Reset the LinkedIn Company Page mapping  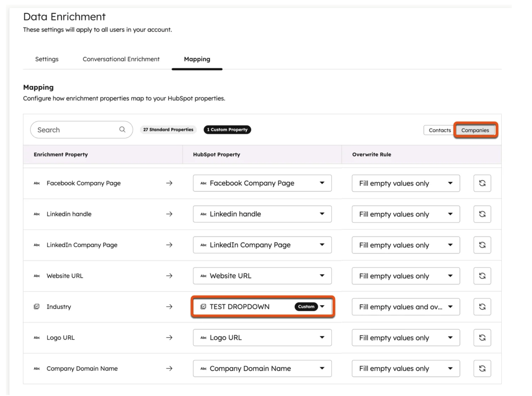click(482, 245)
